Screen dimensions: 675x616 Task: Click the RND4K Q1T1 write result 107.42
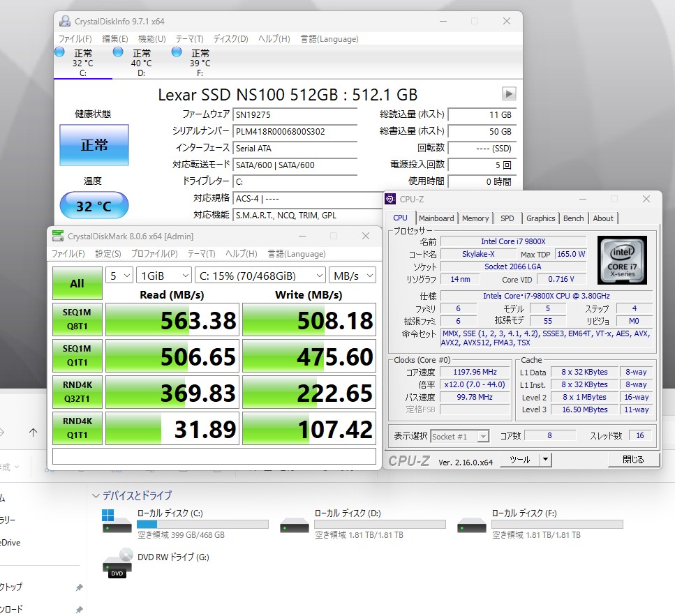click(309, 428)
